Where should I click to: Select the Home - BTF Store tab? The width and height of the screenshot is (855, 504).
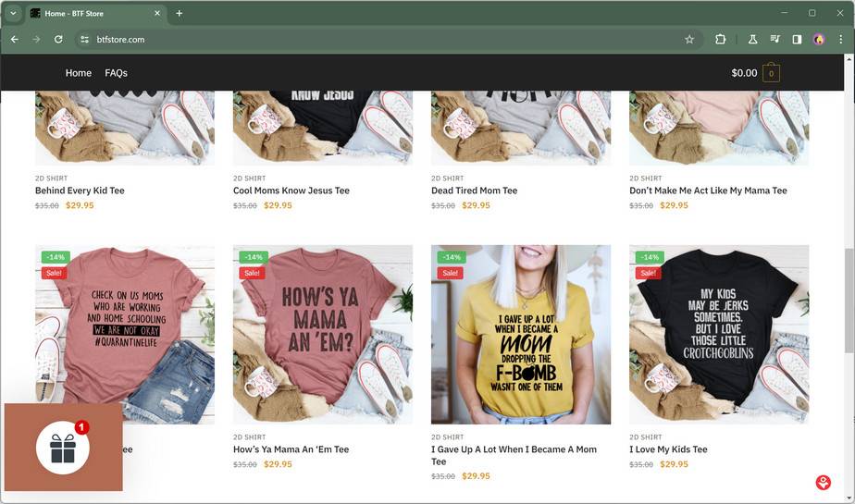coord(96,13)
